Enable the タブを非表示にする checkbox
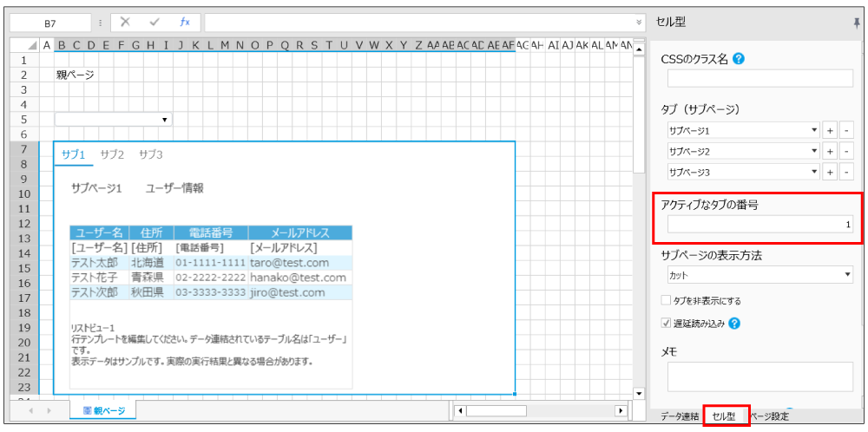This screenshot has height=432, width=868. [x=666, y=300]
